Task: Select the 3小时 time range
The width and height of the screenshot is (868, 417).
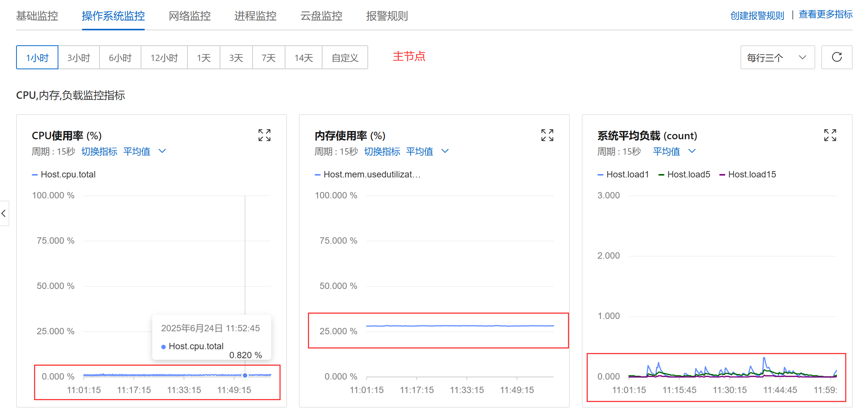Action: (x=79, y=57)
